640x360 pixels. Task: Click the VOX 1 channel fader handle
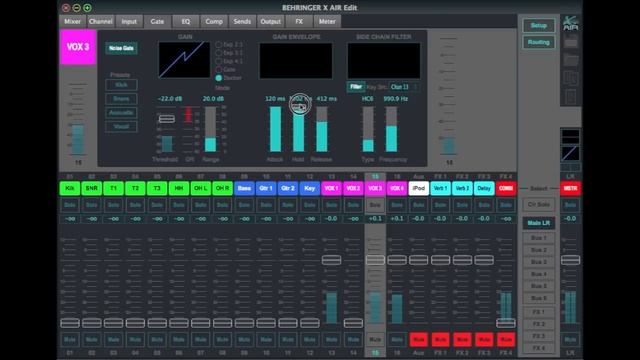(331, 260)
